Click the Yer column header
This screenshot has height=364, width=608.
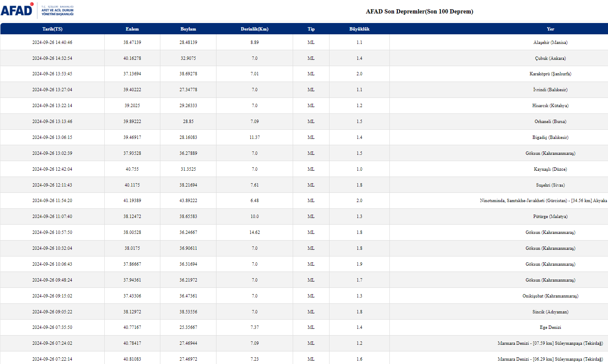(x=551, y=29)
